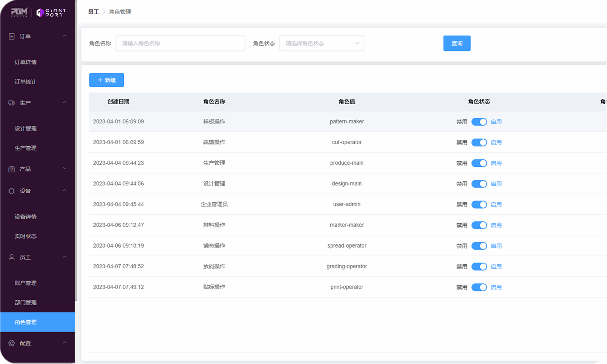The width and height of the screenshot is (607, 364).
Task: Click the 员工 employee person icon
Action: [12, 257]
